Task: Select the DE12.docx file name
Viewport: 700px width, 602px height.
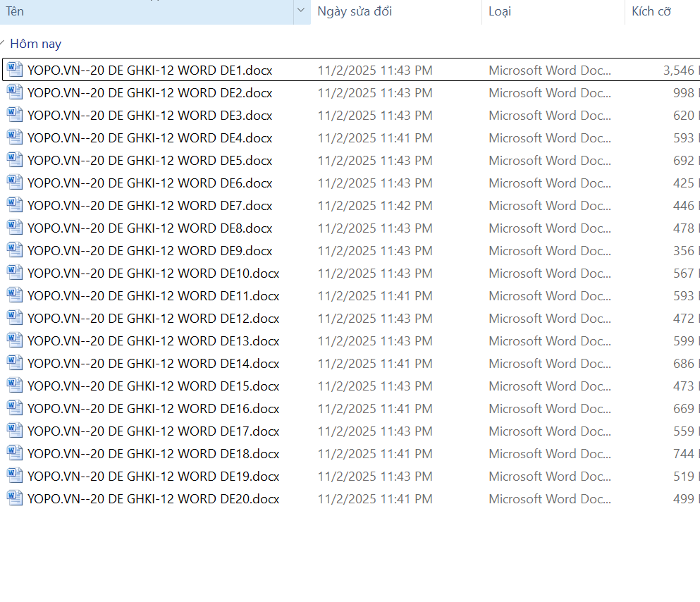Action: click(153, 319)
